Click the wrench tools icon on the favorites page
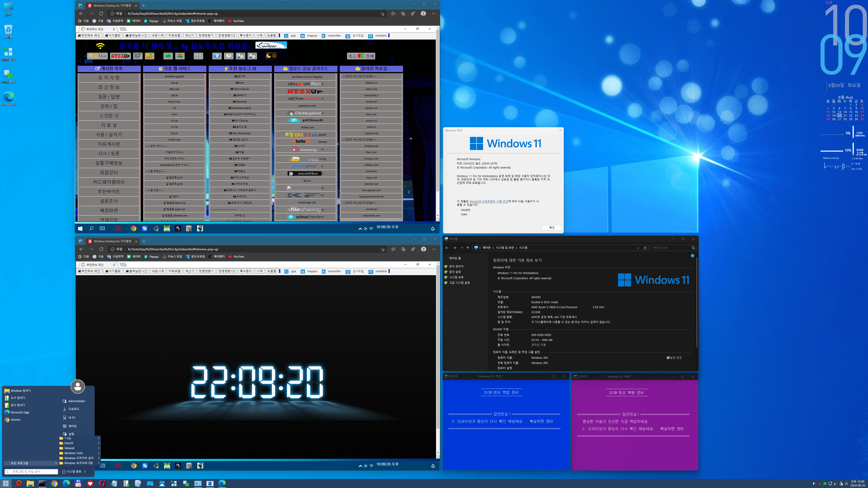Screen dimensions: 868x488 pyautogui.click(x=198, y=56)
